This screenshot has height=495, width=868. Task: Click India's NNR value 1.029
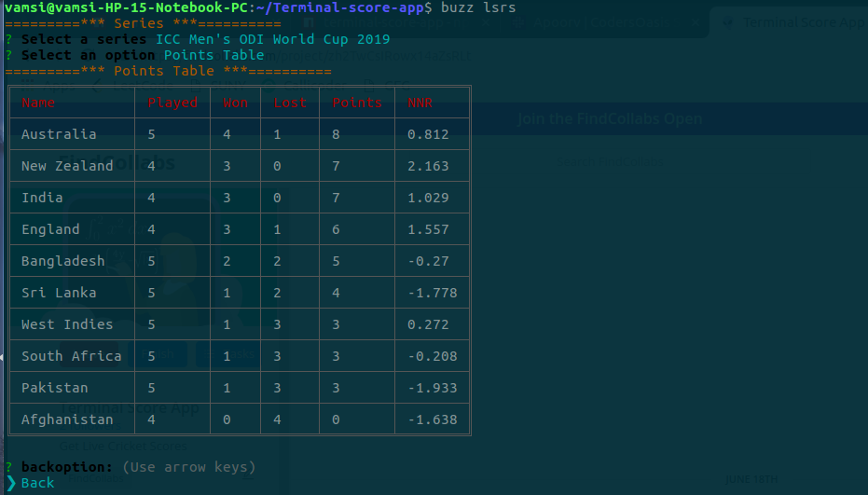click(428, 198)
